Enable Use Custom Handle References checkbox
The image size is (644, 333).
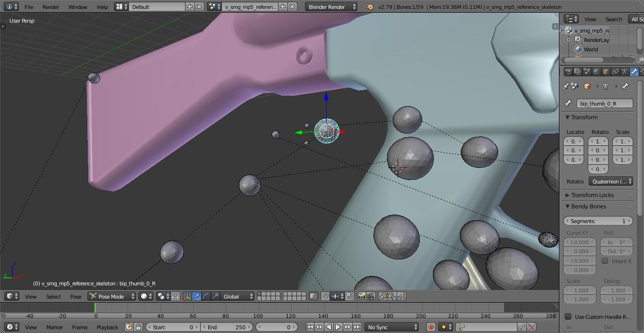[568, 316]
